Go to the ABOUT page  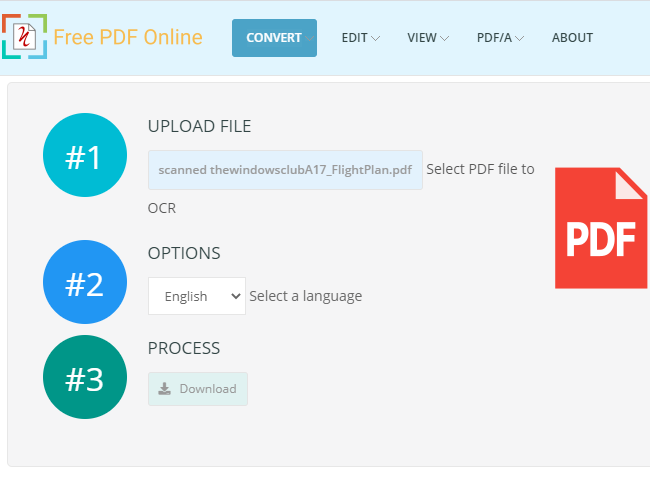tap(572, 38)
